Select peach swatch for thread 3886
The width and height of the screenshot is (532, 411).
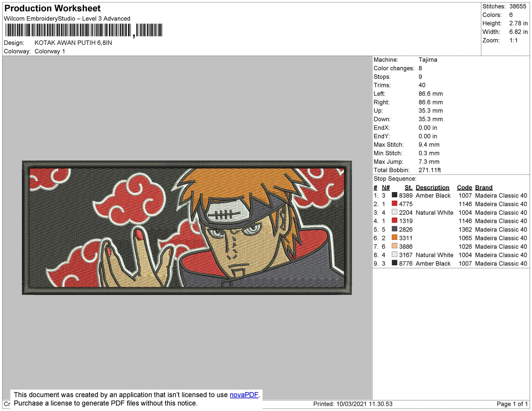pyautogui.click(x=394, y=246)
